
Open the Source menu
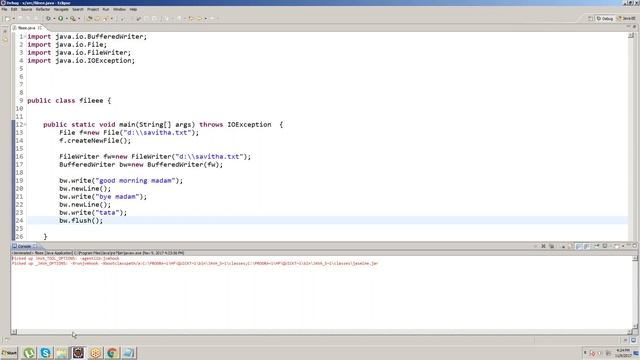(x=26, y=9)
